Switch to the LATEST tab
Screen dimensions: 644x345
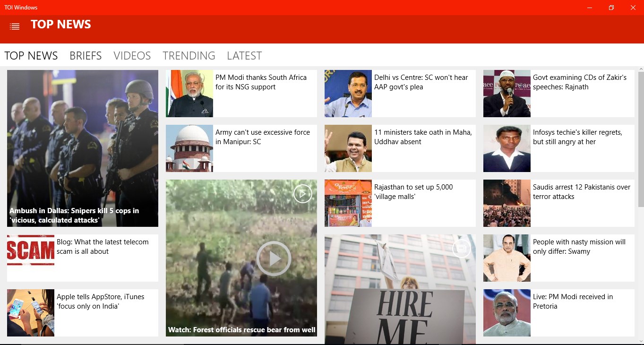[x=244, y=55]
